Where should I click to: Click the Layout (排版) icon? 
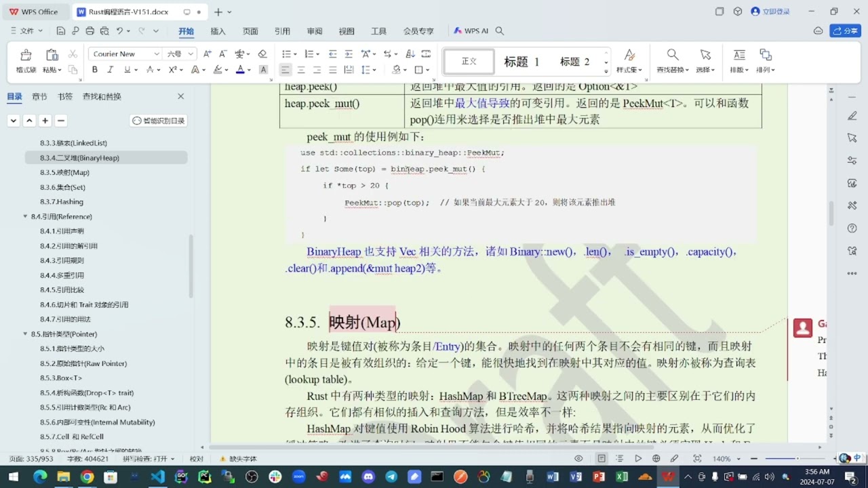[739, 55]
